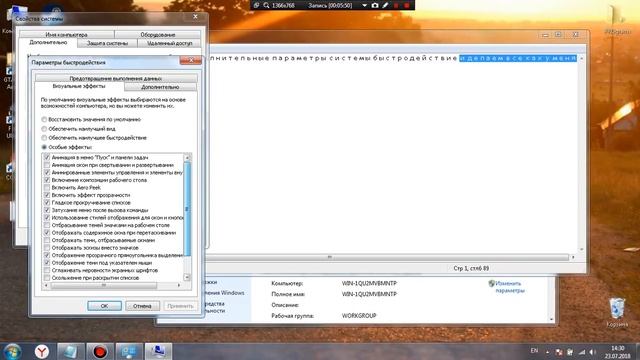Check Отображать тени, отбрасываемые окнами
The image size is (640, 360).
coord(47,240)
